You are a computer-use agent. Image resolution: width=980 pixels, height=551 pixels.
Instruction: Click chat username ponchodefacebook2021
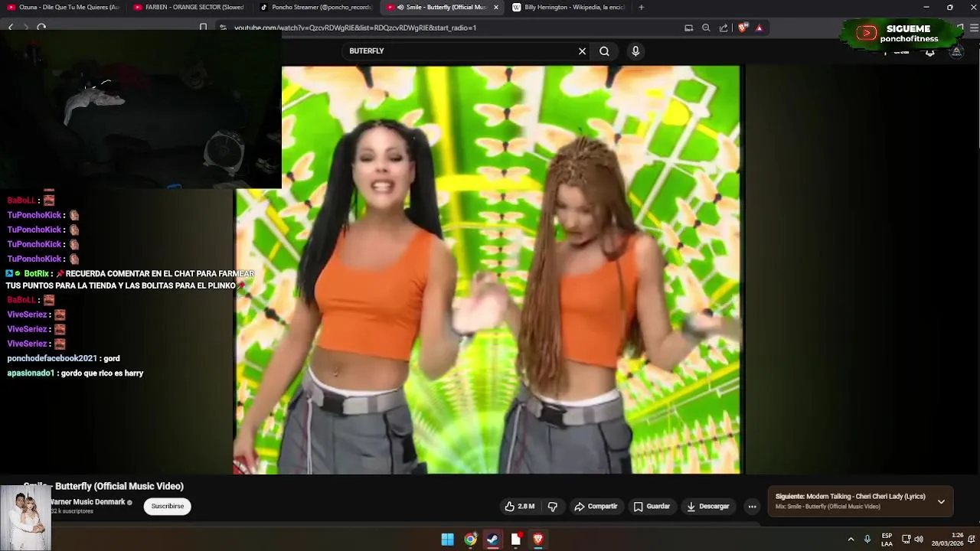point(52,358)
